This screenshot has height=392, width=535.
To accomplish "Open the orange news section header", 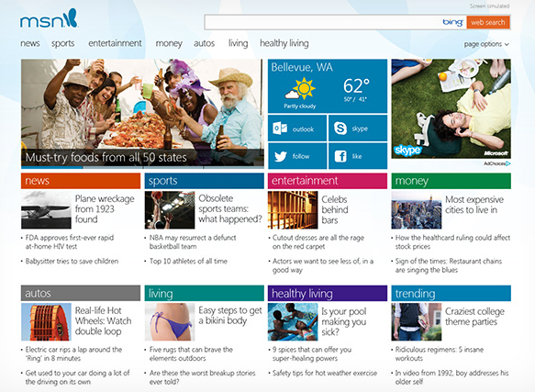I will pyautogui.click(x=81, y=181).
